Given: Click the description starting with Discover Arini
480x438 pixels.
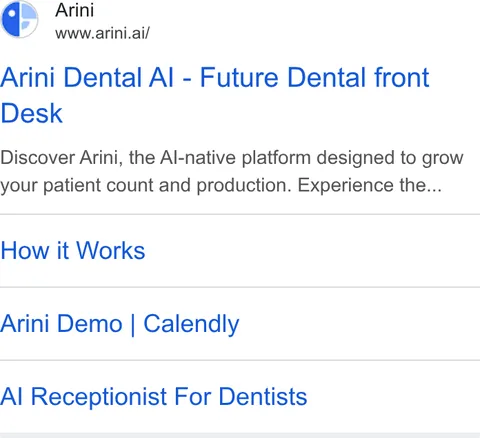Looking at the screenshot, I should (232, 171).
